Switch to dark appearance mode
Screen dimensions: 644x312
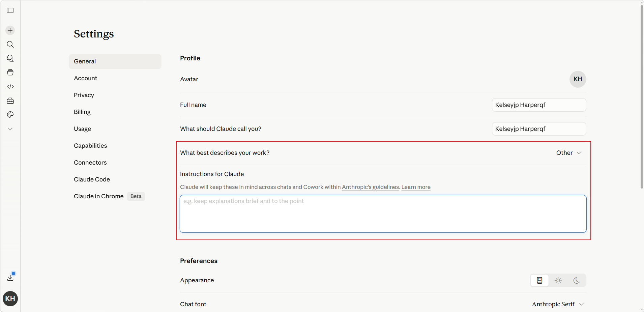pos(577,280)
